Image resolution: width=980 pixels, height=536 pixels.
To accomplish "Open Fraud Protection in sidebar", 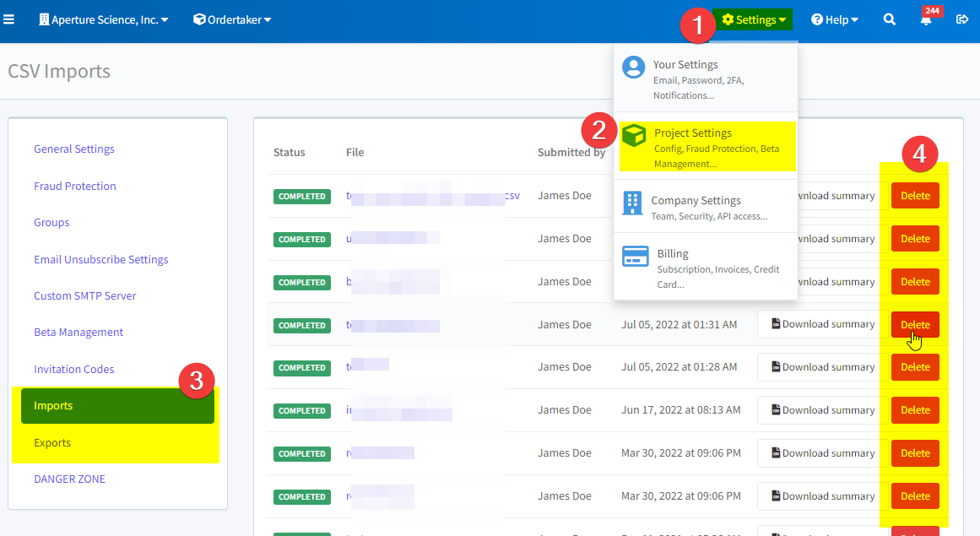I will [x=75, y=186].
